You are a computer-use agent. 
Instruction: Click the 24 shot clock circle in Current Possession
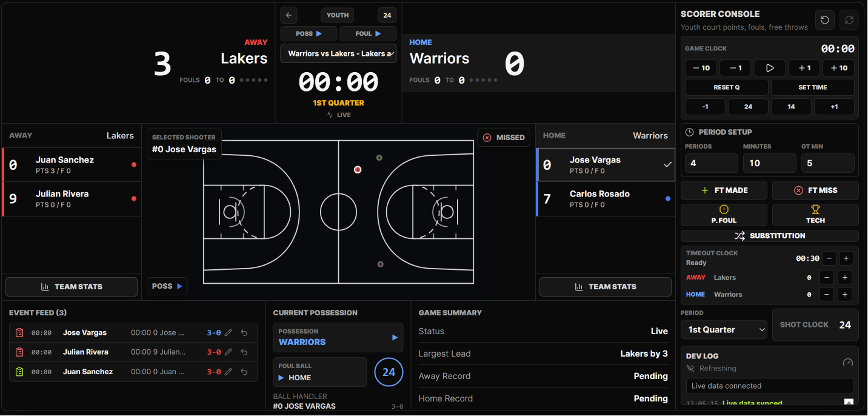389,372
